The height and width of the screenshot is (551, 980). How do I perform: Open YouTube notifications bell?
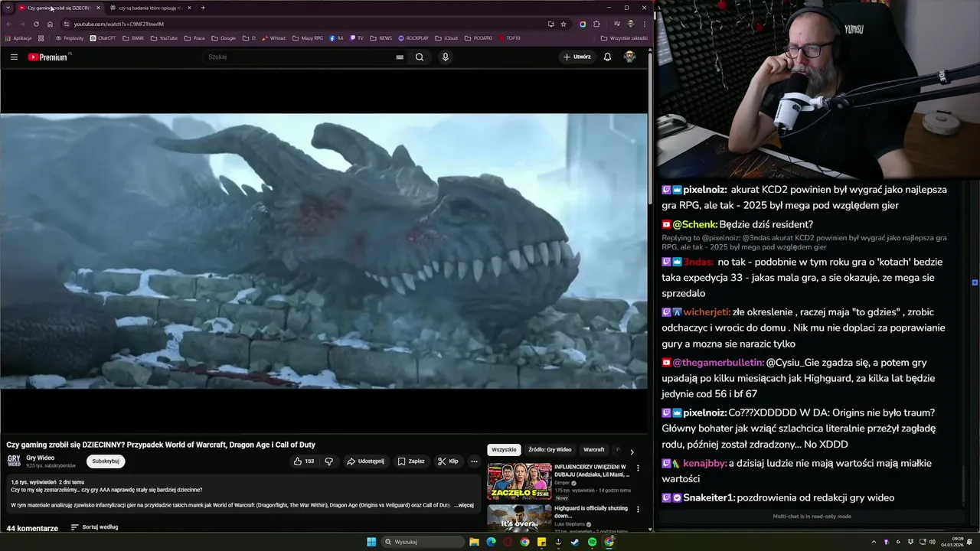607,57
